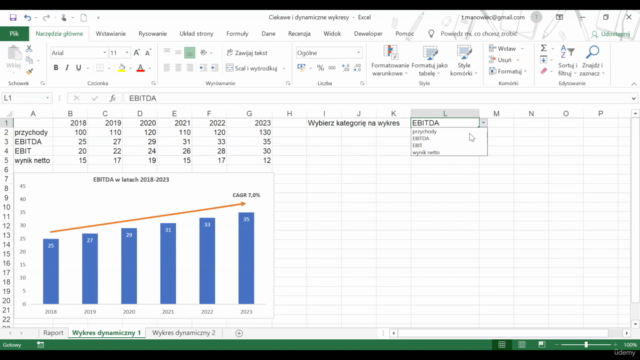Click the Name Box showing L1
Screen dimensions: 640x360
[27, 98]
